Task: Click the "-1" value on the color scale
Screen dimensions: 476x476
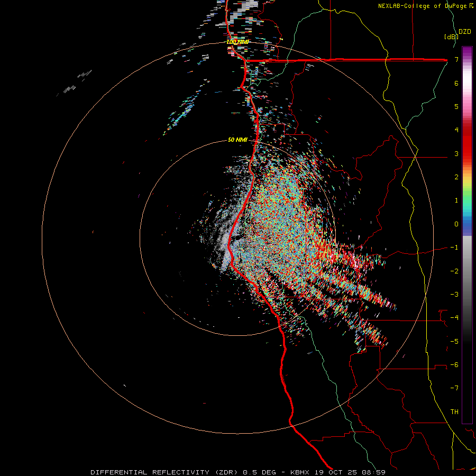Action: click(x=454, y=248)
